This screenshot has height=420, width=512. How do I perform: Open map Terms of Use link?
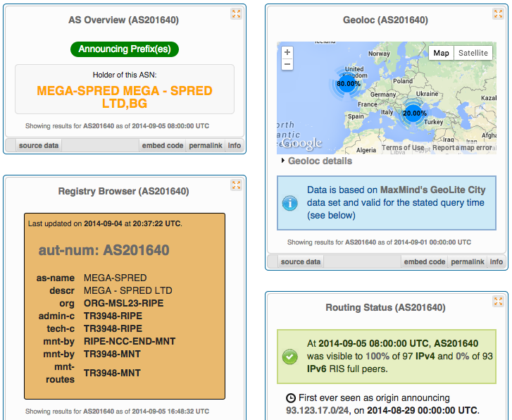403,148
